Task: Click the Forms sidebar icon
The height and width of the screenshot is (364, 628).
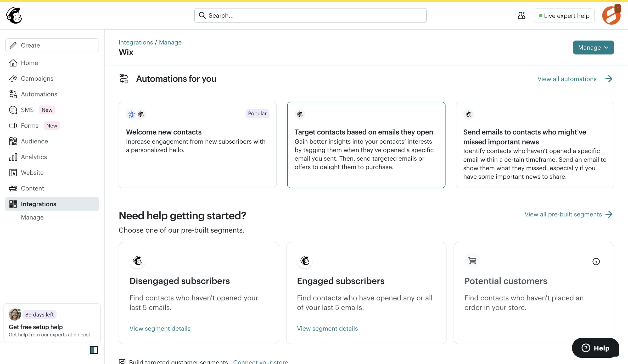Action: tap(13, 126)
